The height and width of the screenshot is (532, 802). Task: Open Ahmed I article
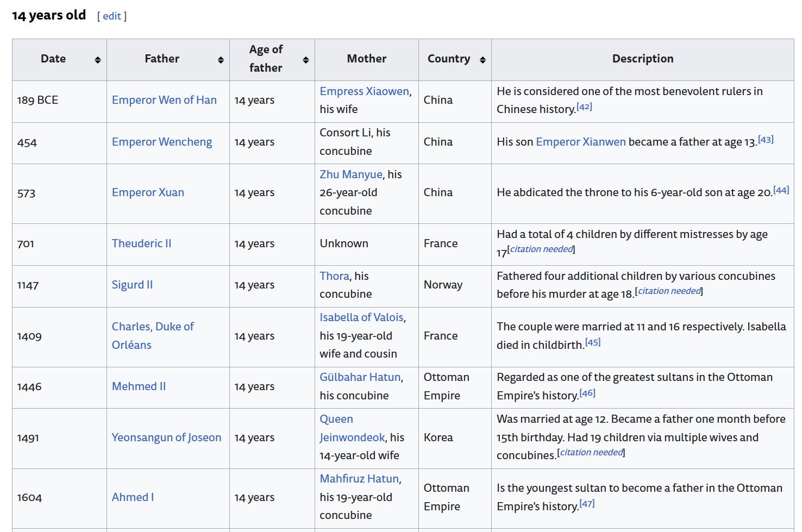(x=133, y=497)
